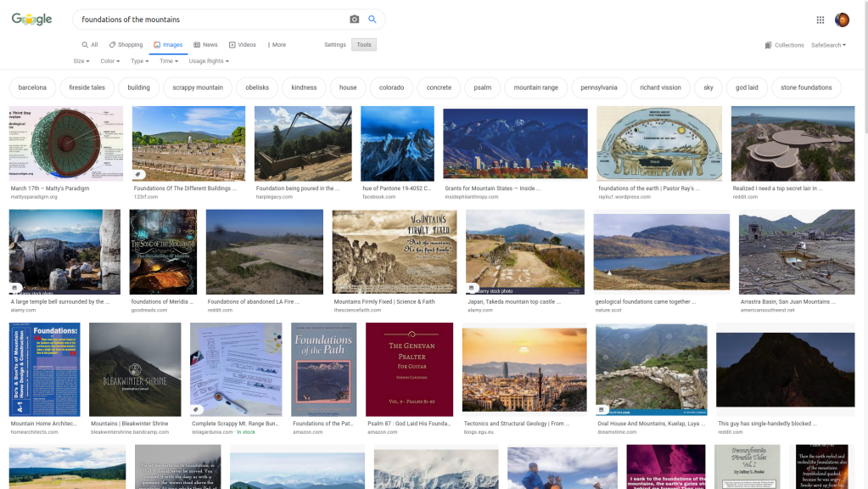868x489 pixels.
Task: Toggle the Tools filter button
Action: 363,45
